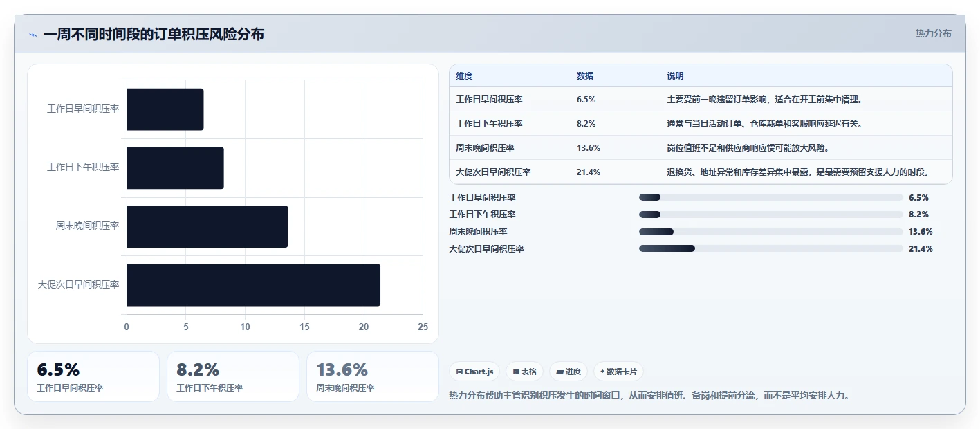The height and width of the screenshot is (429, 980).
Task: Click the 大促次日早间积压率 bar in the chart
Action: [x=253, y=284]
